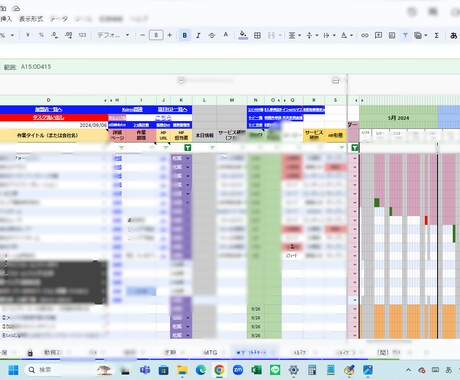Open the Windows Start menu

coord(13,370)
